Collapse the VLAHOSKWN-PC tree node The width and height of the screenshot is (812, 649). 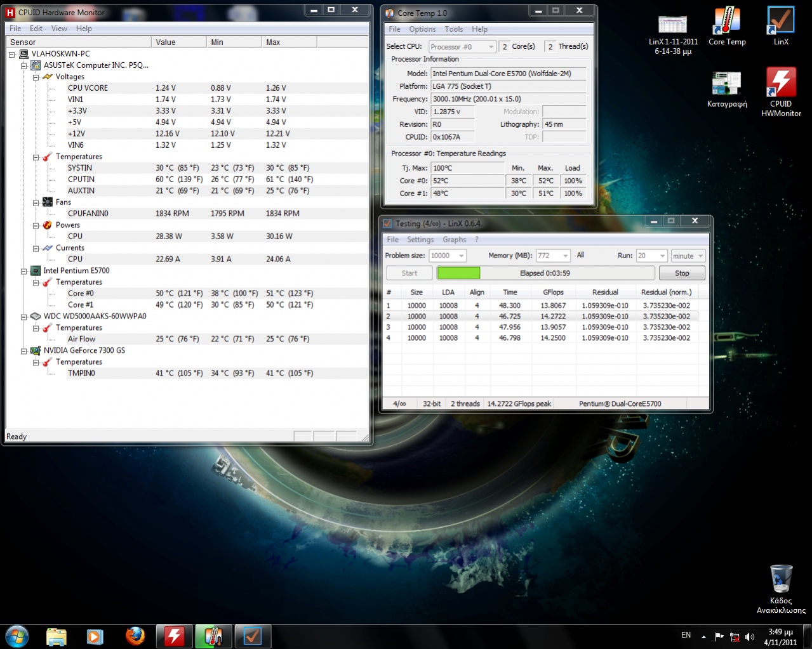tap(12, 54)
